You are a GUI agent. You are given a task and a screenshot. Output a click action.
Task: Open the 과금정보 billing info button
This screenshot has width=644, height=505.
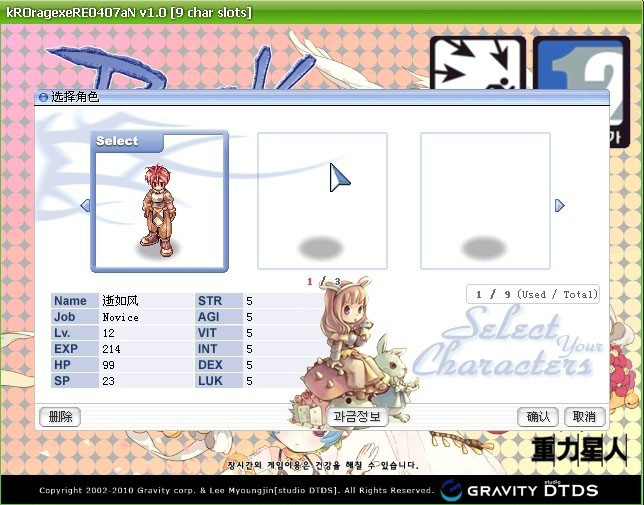click(357, 417)
